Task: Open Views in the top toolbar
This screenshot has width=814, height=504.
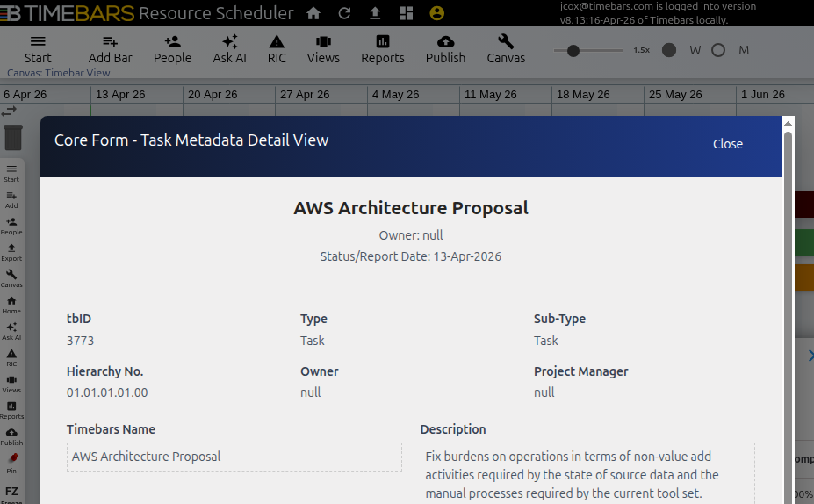Action: (323, 50)
